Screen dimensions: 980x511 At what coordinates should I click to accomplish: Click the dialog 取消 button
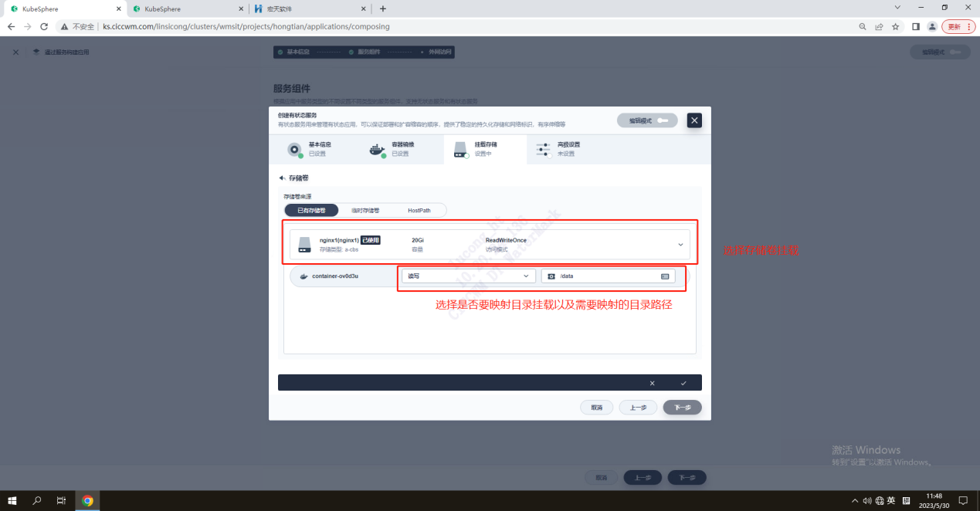point(597,407)
